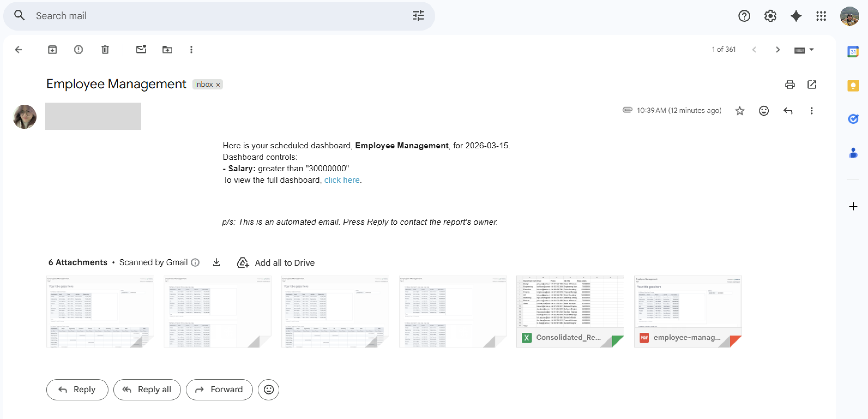This screenshot has height=419, width=868.
Task: Show search options filter
Action: point(418,16)
